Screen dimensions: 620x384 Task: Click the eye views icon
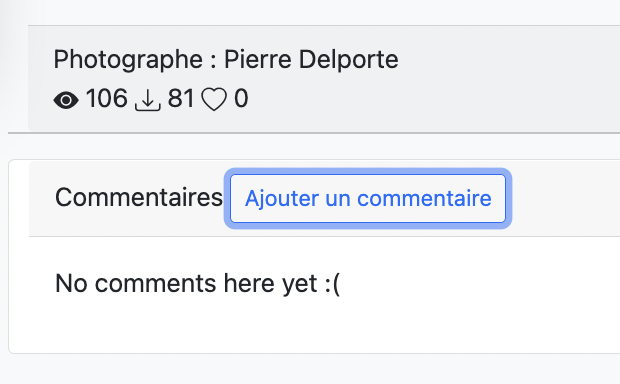tap(66, 100)
